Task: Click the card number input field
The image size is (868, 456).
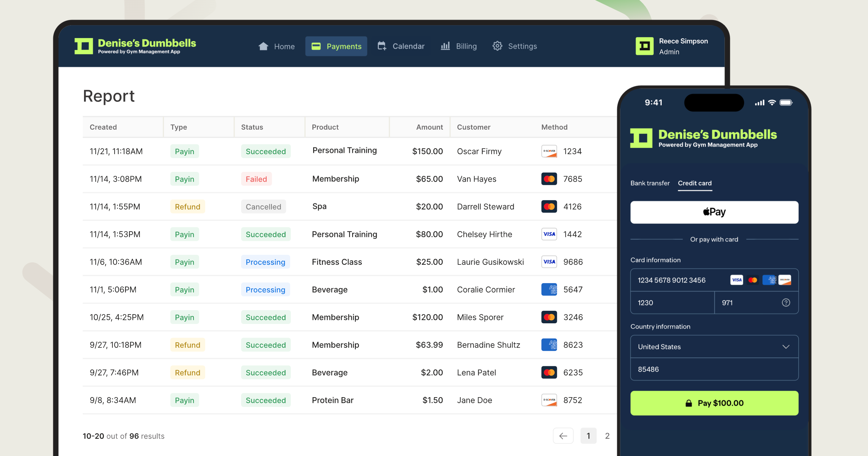Action: pyautogui.click(x=677, y=280)
